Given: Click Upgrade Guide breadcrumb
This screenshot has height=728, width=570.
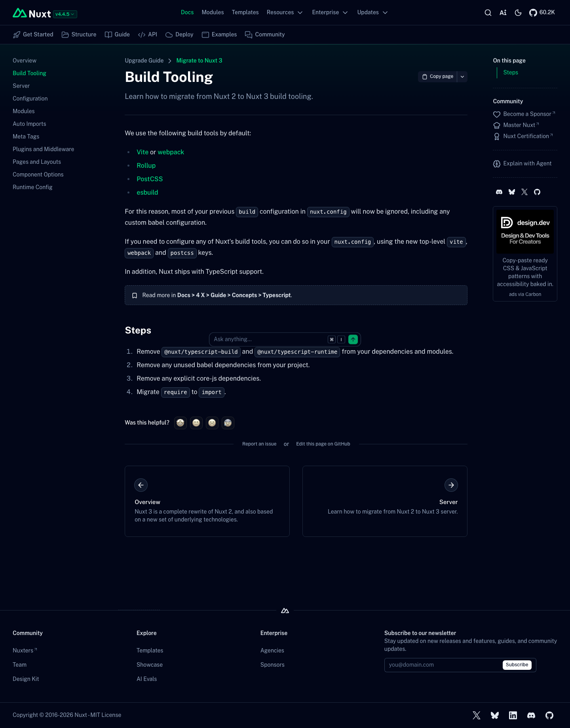Looking at the screenshot, I should [x=144, y=61].
